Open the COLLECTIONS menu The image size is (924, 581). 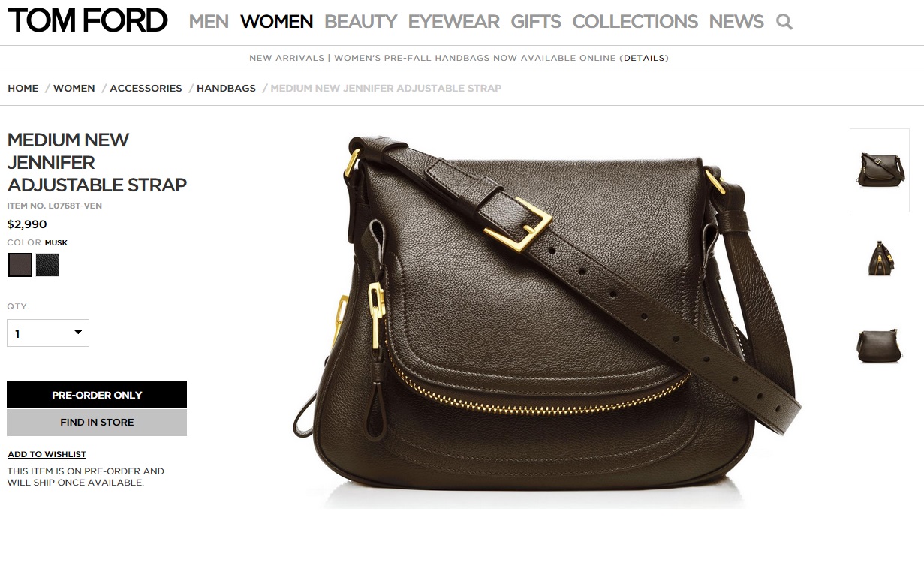coord(635,22)
